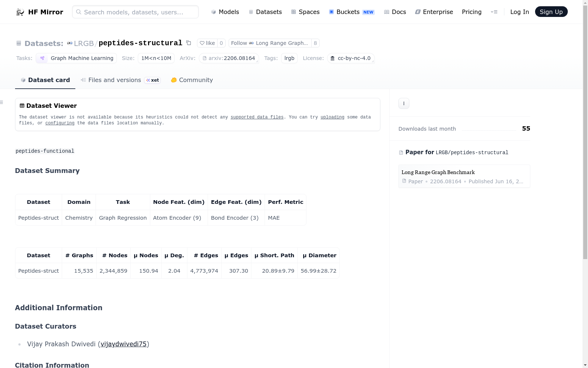Screen dimensions: 588x368
Task: Click the downloads count 55
Action: coord(526,128)
